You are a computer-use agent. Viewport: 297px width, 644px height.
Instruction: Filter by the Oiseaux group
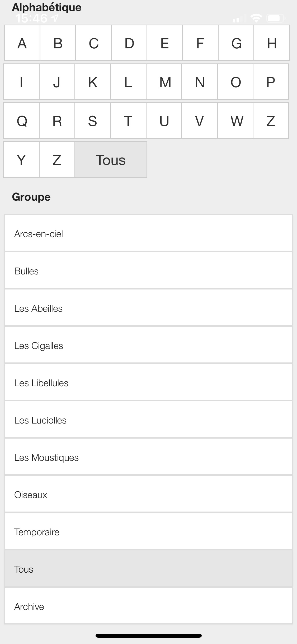(x=148, y=494)
